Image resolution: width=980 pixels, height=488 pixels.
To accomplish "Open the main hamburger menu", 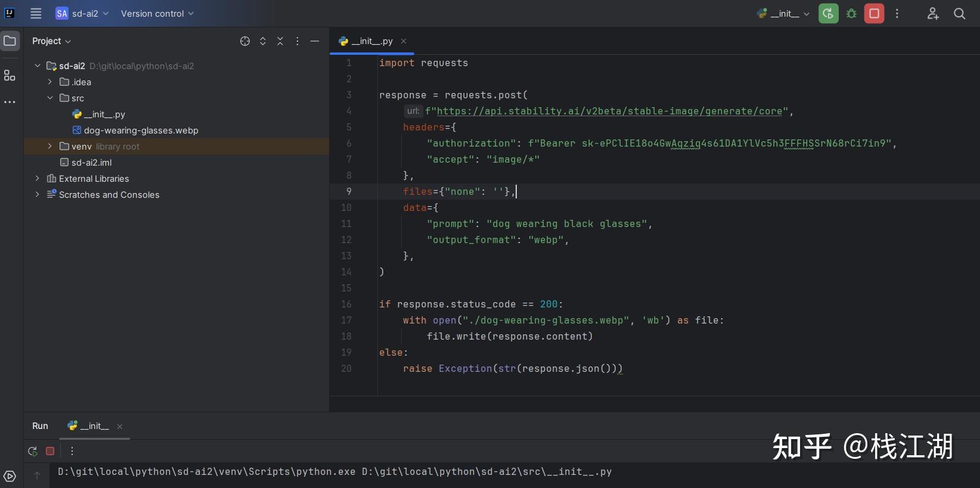I will point(36,13).
